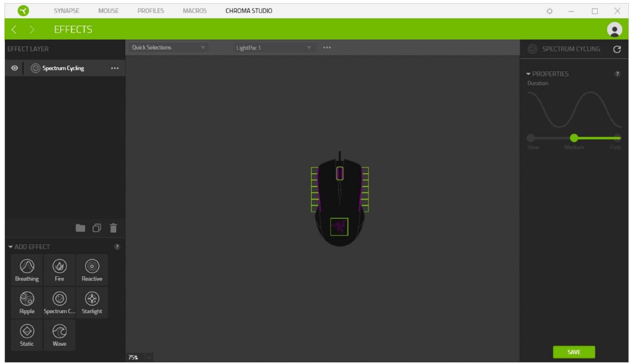Click the Medium label under the slider

point(574,148)
